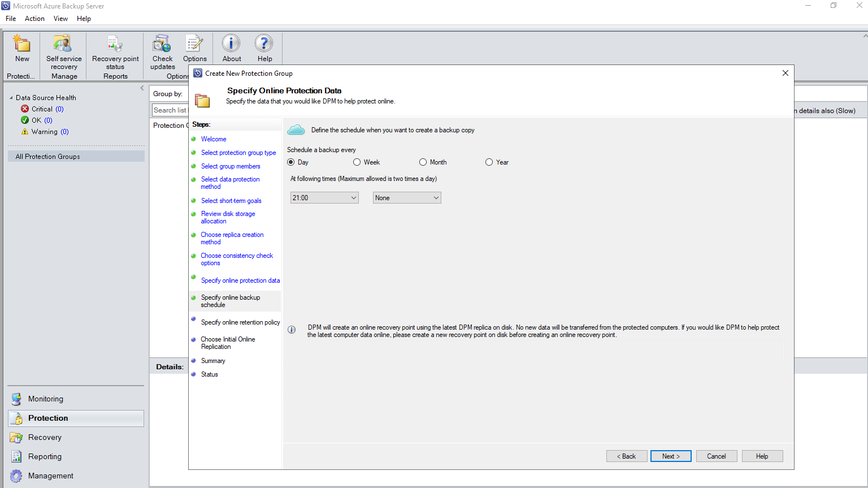Image resolution: width=868 pixels, height=488 pixels.
Task: Open the Protection workspace icon
Action: (16, 418)
